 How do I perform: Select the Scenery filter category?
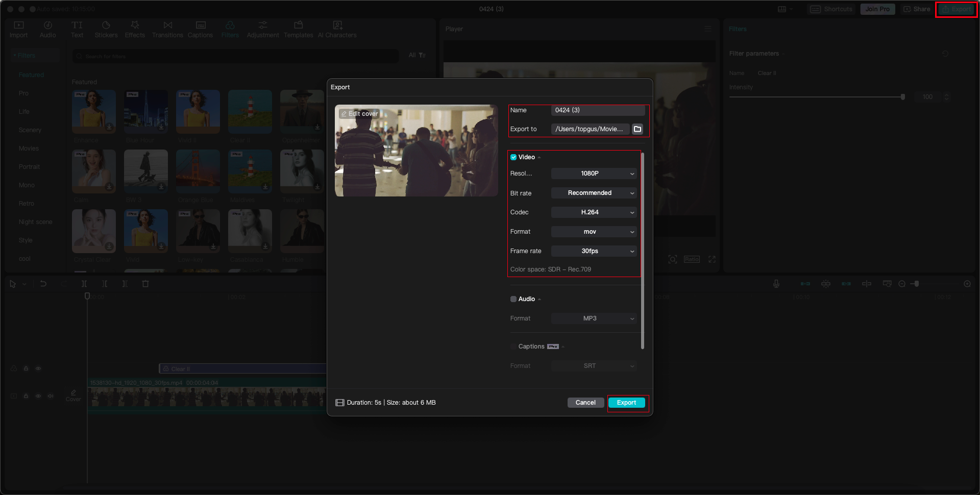[30, 130]
